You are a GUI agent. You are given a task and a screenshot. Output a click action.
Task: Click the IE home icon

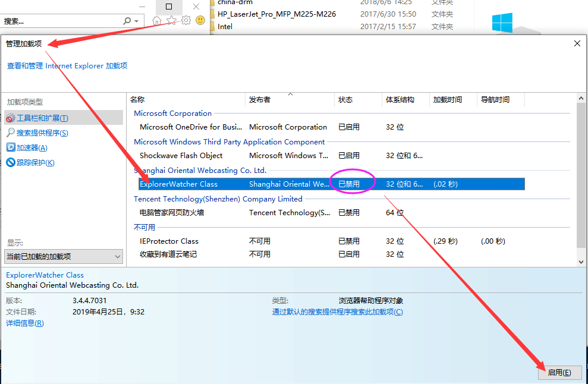click(157, 21)
